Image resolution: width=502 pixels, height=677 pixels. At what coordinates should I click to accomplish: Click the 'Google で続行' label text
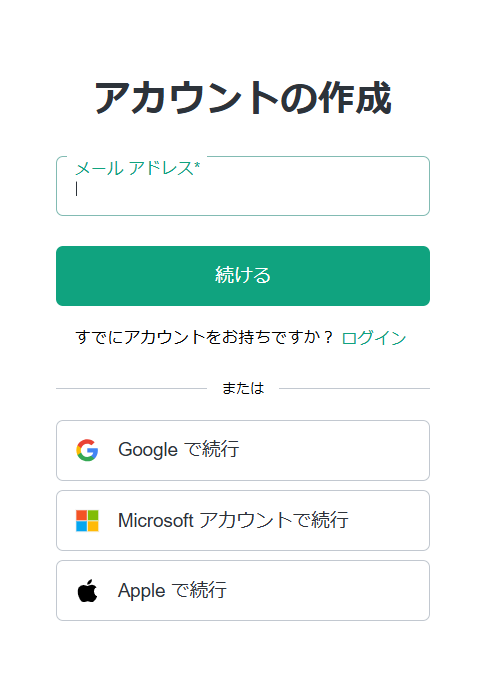tap(179, 449)
